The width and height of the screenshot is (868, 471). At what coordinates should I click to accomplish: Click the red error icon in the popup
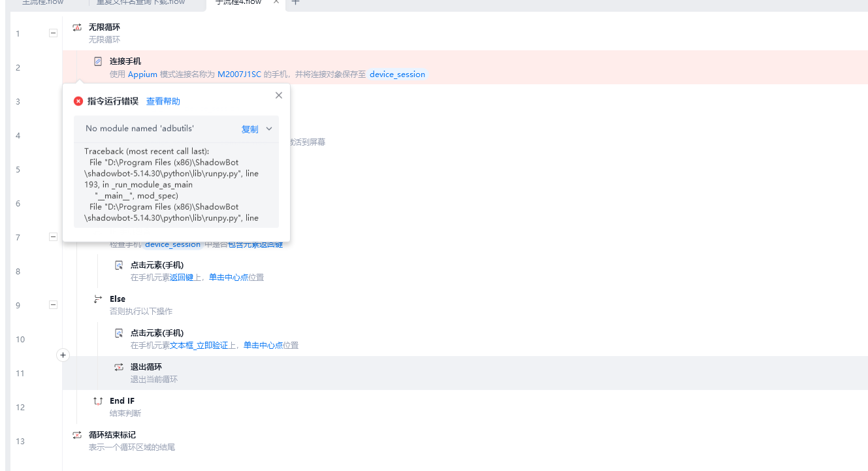[x=78, y=101]
